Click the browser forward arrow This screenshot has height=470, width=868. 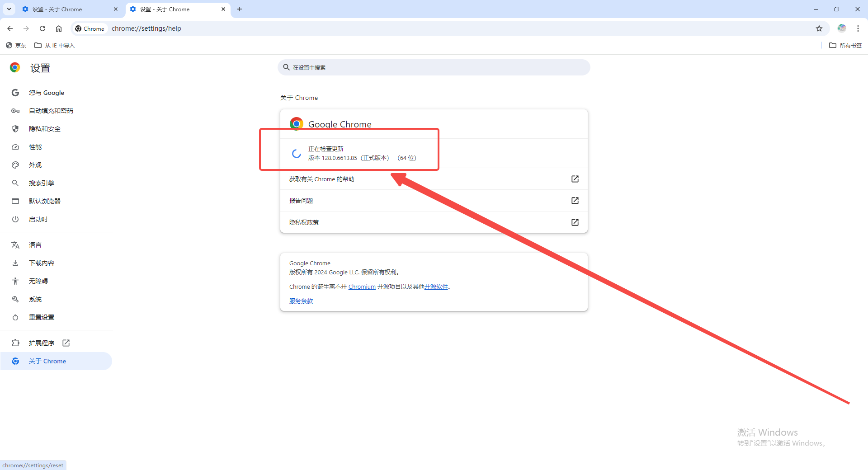pos(26,28)
